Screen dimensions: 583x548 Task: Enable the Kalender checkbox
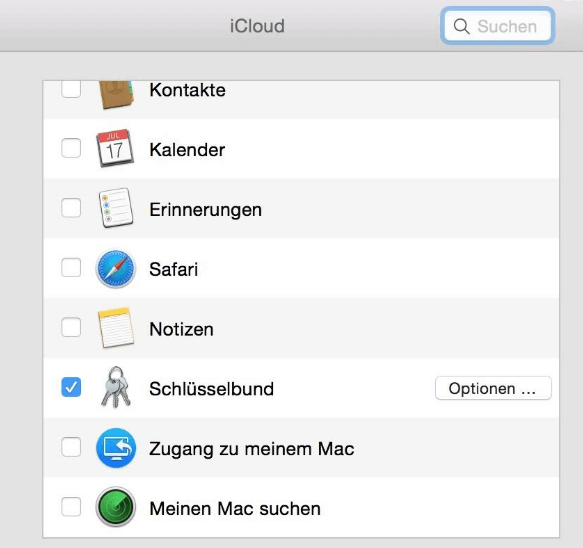click(71, 148)
